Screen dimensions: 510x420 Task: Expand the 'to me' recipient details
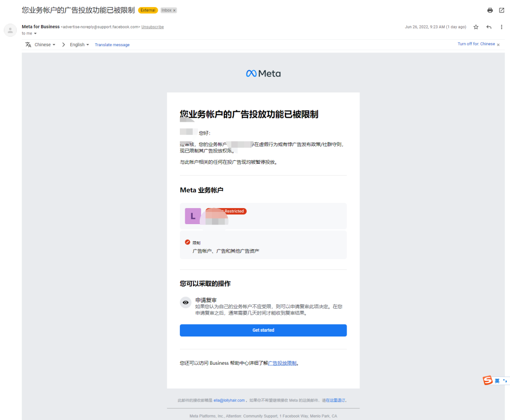click(35, 34)
